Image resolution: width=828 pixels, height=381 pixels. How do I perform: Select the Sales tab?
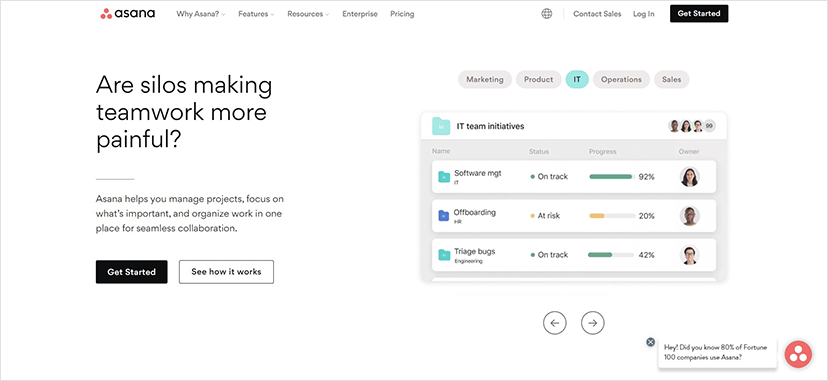pyautogui.click(x=672, y=80)
